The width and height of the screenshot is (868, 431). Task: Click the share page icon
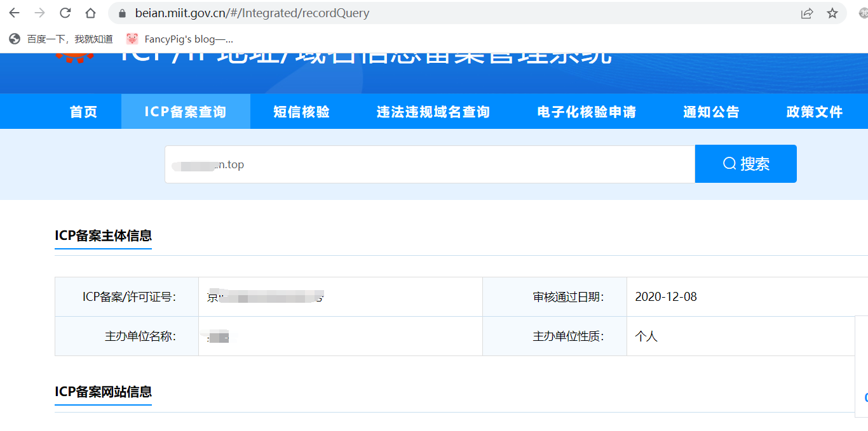pyautogui.click(x=807, y=13)
